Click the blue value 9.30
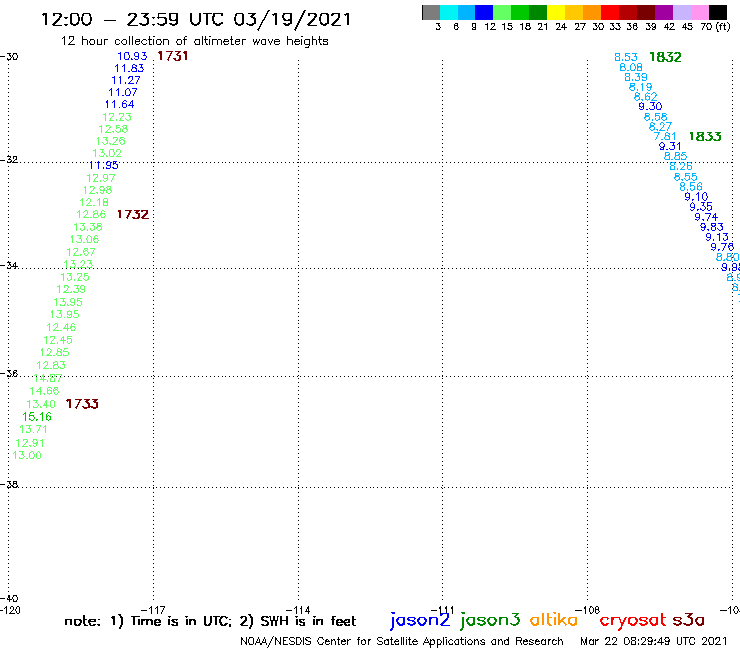This screenshot has width=740, height=650. tap(650, 107)
